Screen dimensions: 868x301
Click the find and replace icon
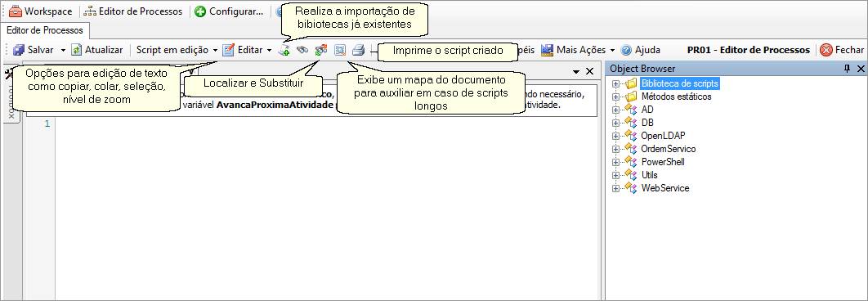[x=320, y=51]
